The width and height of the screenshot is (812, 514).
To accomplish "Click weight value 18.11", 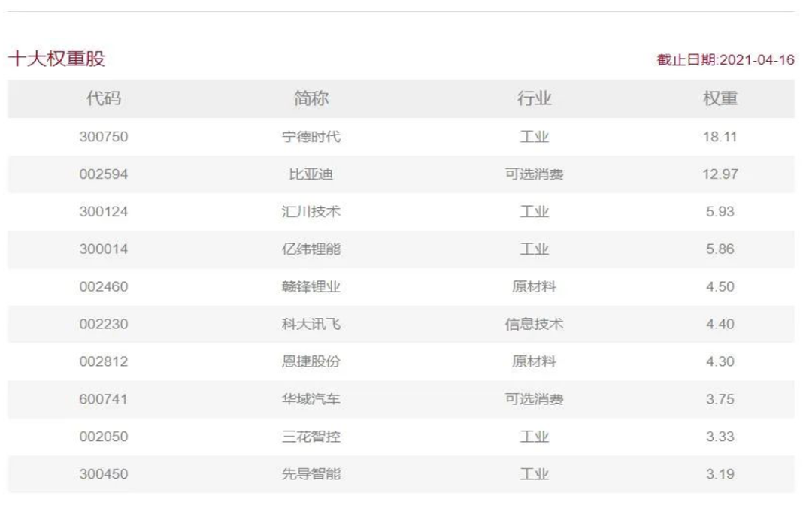I will [x=720, y=137].
